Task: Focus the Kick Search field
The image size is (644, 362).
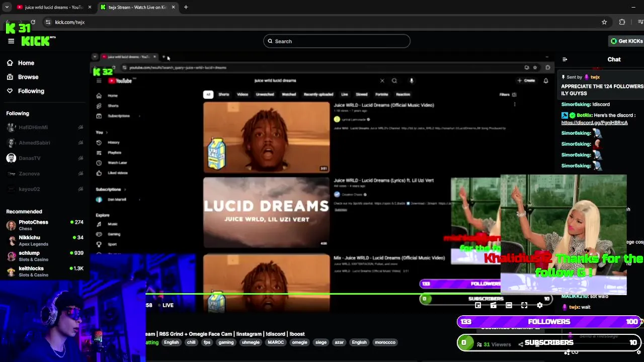Action: [337, 41]
